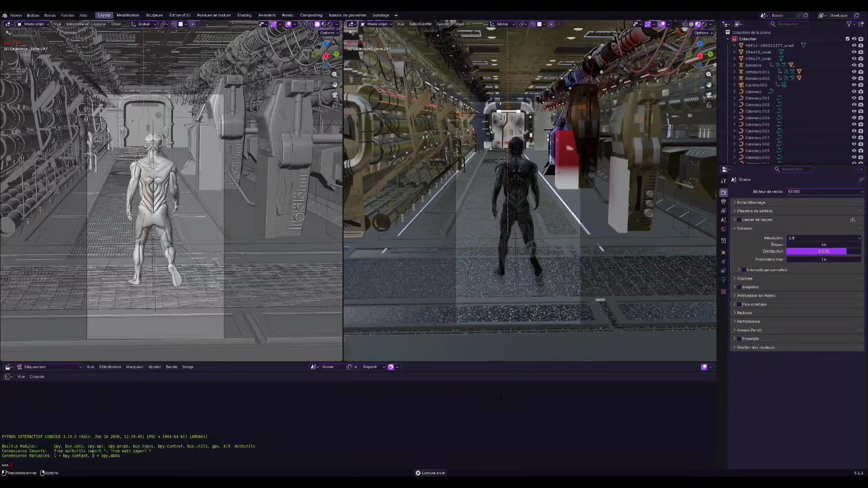Disable render for 254658_small camera icon

861,52
